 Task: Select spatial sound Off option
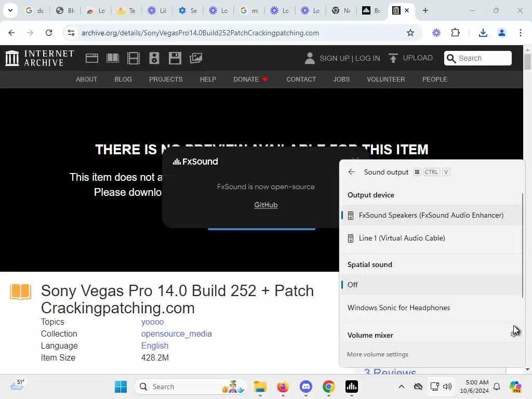click(x=431, y=285)
